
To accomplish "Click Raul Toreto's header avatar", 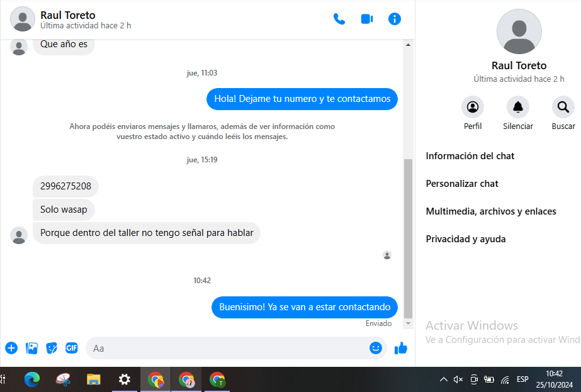I will pyautogui.click(x=23, y=19).
